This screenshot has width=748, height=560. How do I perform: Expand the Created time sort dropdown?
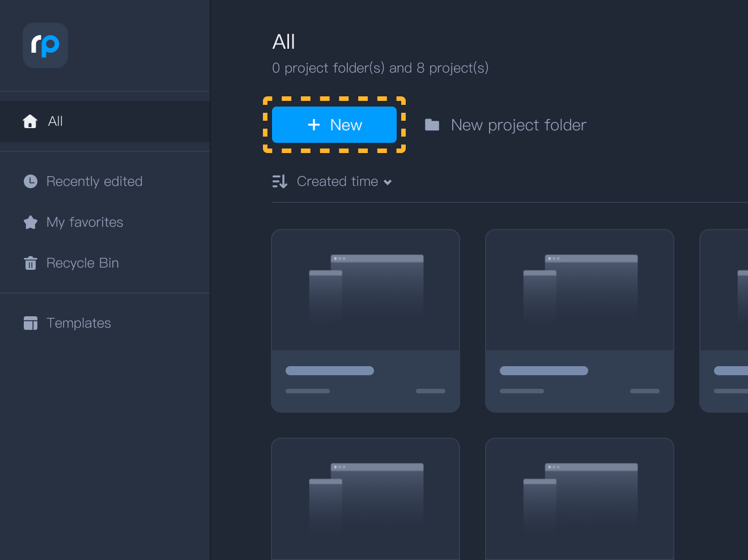337,181
